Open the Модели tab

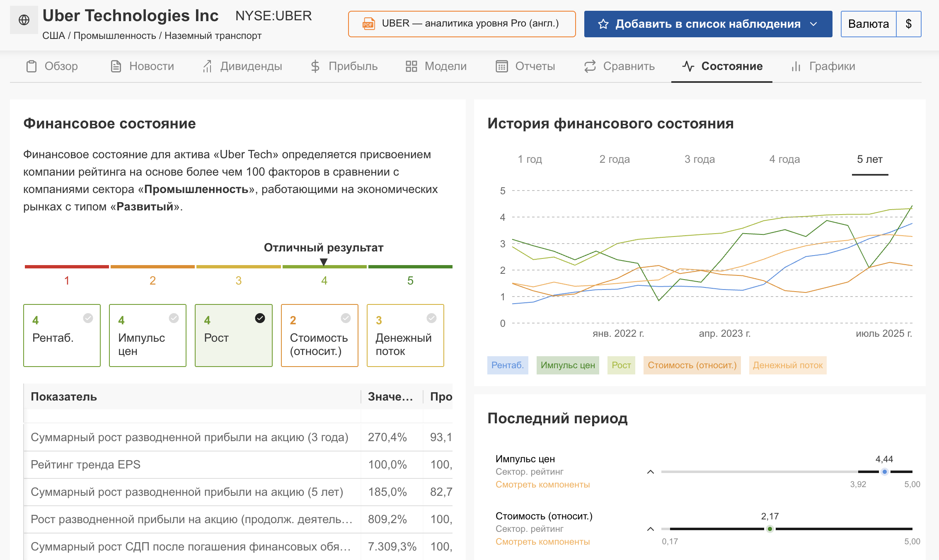436,66
